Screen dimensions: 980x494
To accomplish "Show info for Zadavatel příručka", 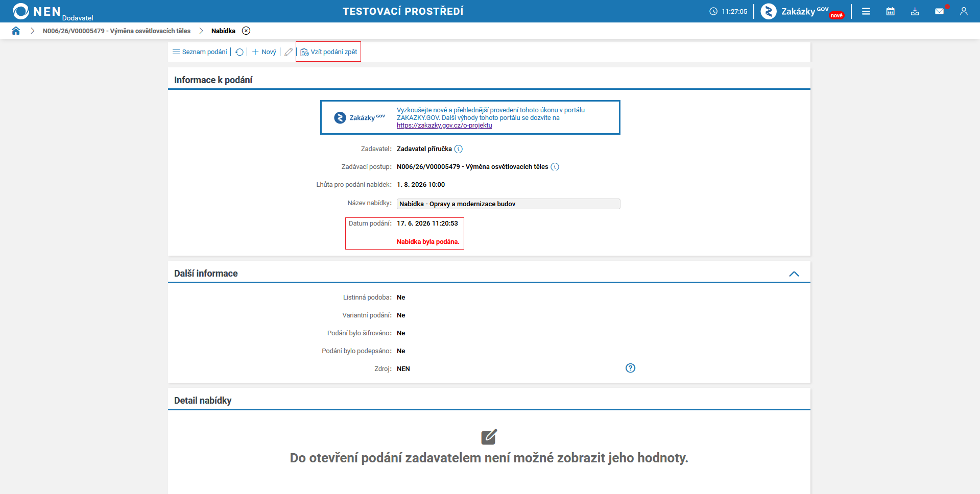I will [459, 149].
